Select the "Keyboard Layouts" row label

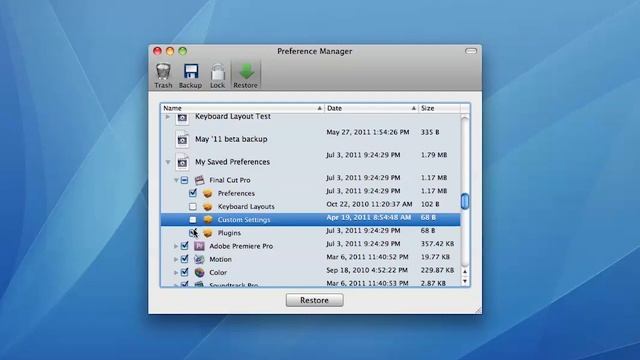[x=246, y=207]
